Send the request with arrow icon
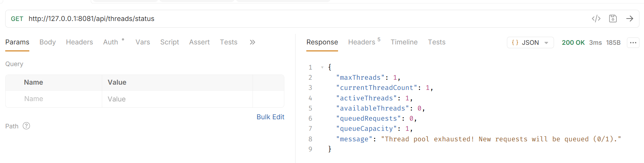The height and width of the screenshot is (163, 644). pos(629,19)
